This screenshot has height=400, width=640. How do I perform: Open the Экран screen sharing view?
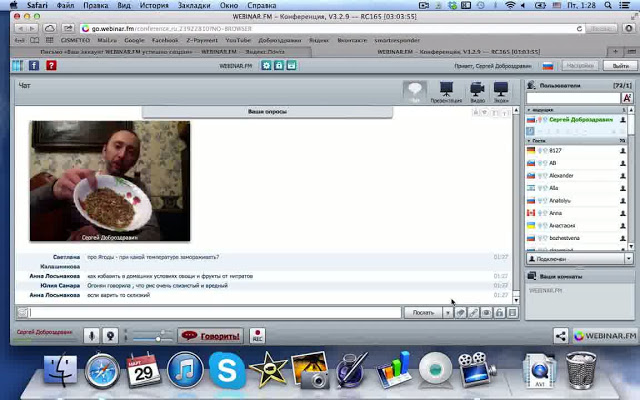click(502, 92)
